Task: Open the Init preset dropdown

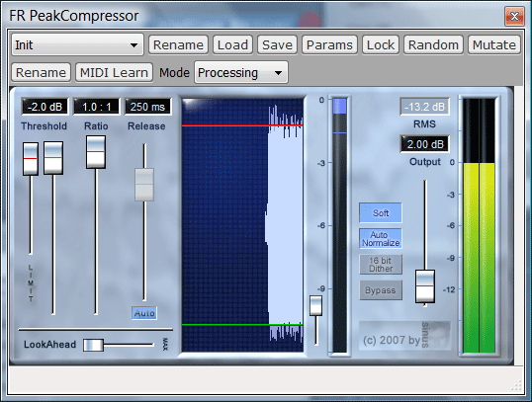Action: [x=77, y=44]
